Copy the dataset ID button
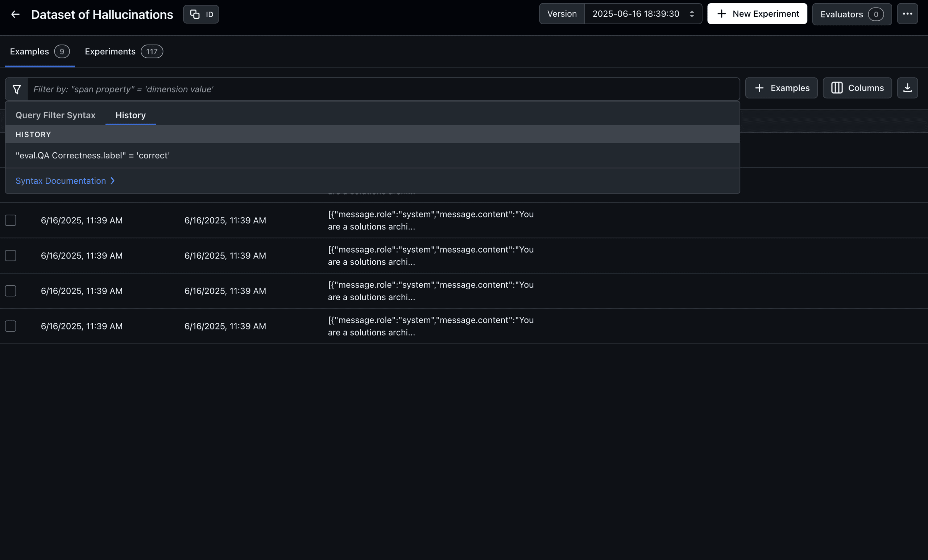 (x=201, y=14)
